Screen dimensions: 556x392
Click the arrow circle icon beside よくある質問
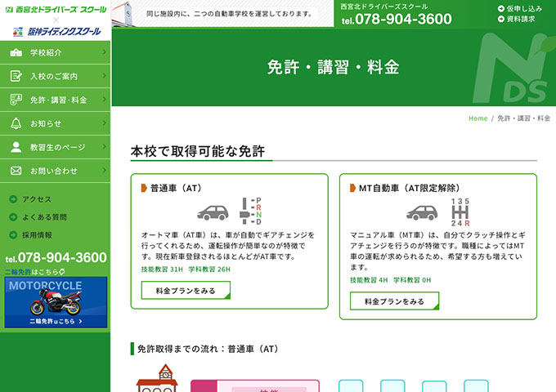pos(13,217)
